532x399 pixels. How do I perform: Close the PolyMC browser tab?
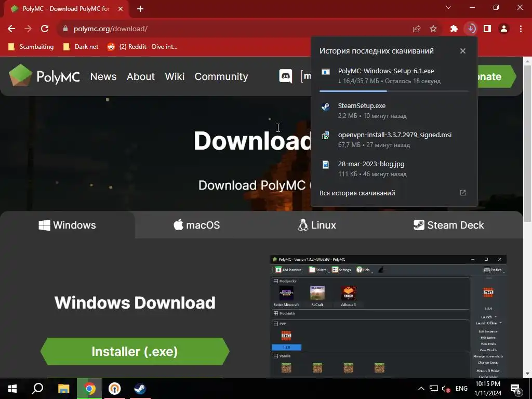point(121,9)
